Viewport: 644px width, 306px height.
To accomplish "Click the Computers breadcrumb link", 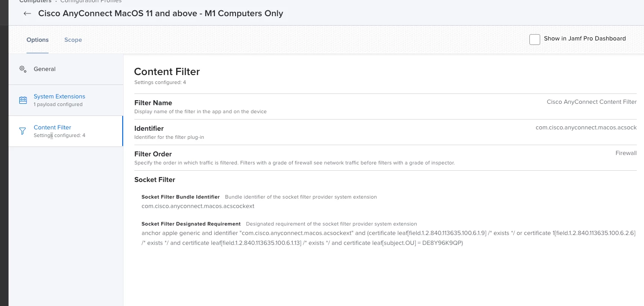I will [x=35, y=1].
